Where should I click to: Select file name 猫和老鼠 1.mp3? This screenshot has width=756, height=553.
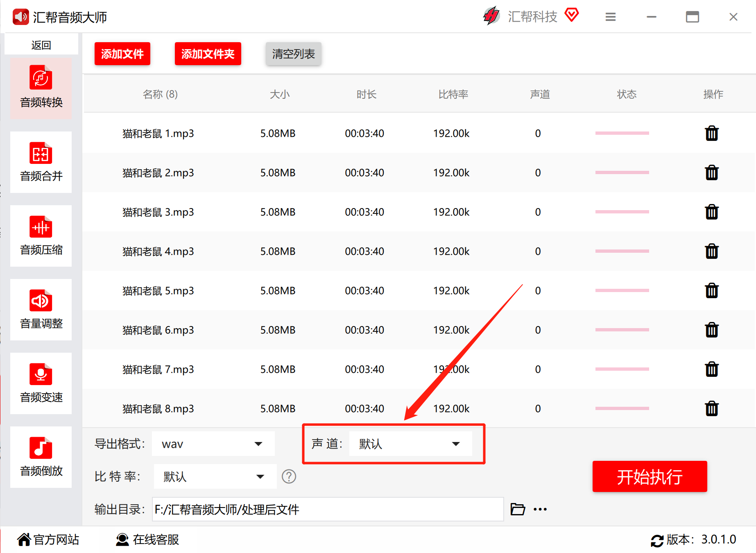click(158, 133)
